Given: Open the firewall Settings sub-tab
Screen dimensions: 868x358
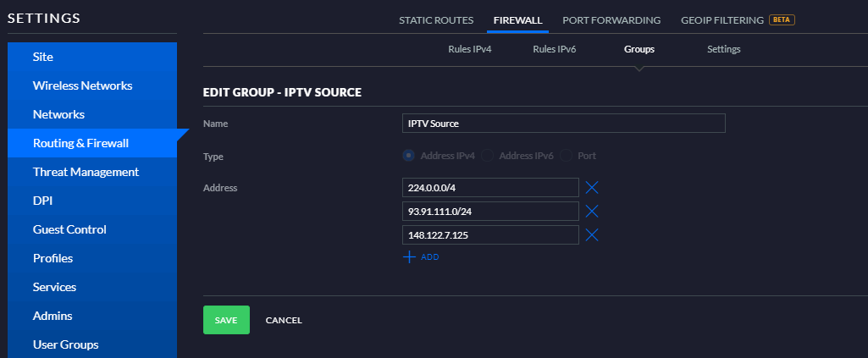Looking at the screenshot, I should point(724,49).
